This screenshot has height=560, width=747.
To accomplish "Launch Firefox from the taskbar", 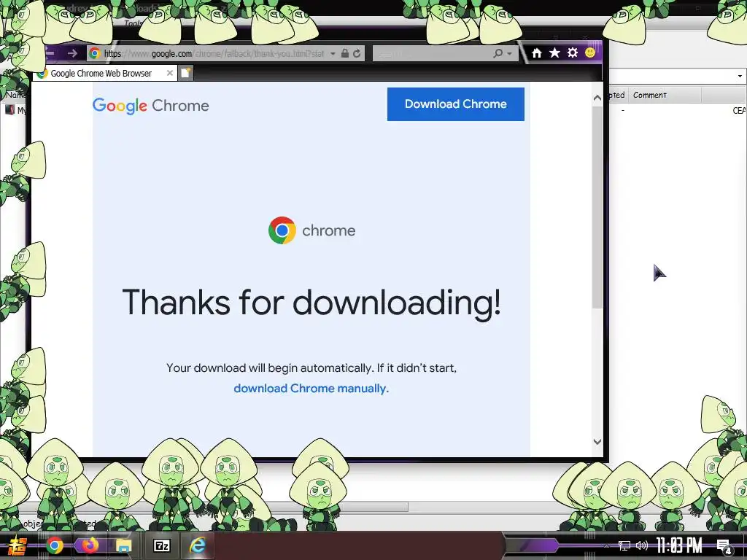I will click(x=89, y=545).
